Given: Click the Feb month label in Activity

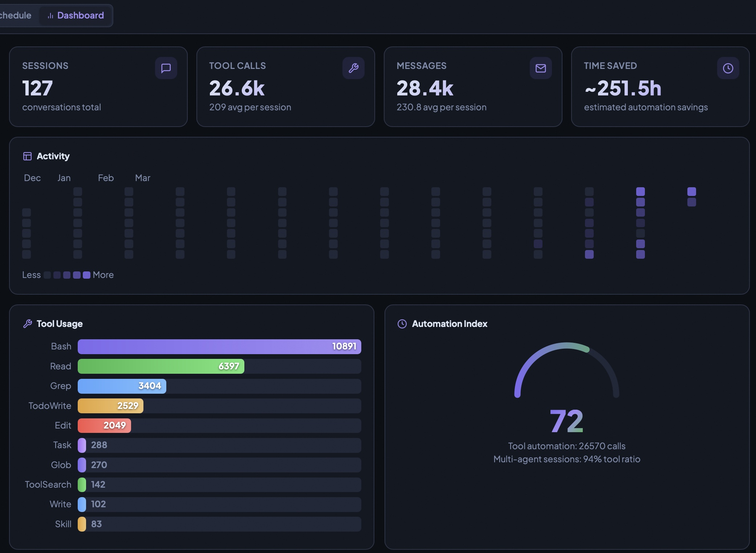Looking at the screenshot, I should pos(106,178).
